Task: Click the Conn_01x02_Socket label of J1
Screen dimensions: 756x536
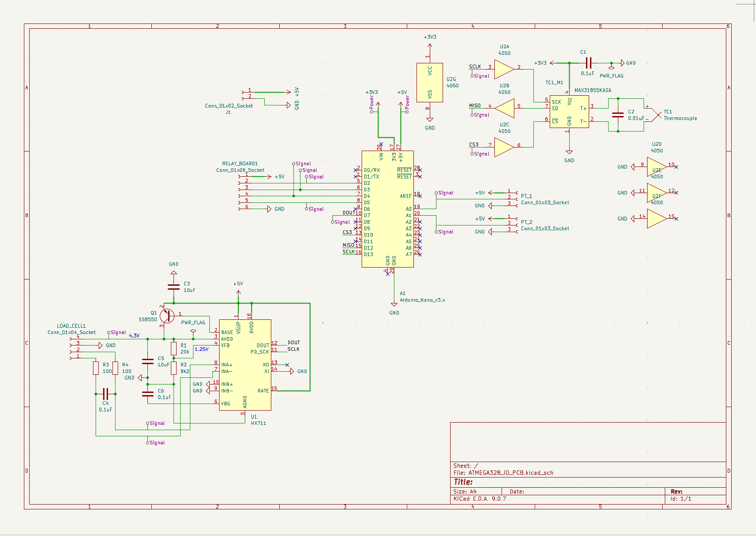Action: [229, 106]
